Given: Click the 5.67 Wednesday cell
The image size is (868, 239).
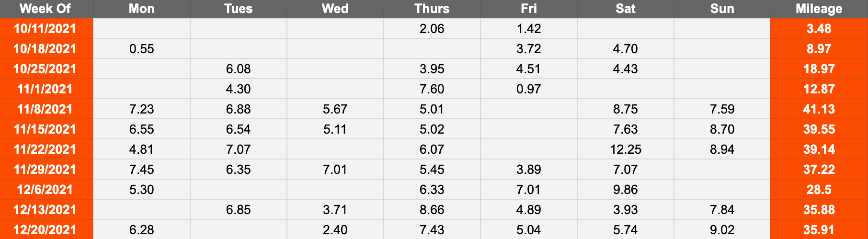Looking at the screenshot, I should pyautogui.click(x=335, y=109).
